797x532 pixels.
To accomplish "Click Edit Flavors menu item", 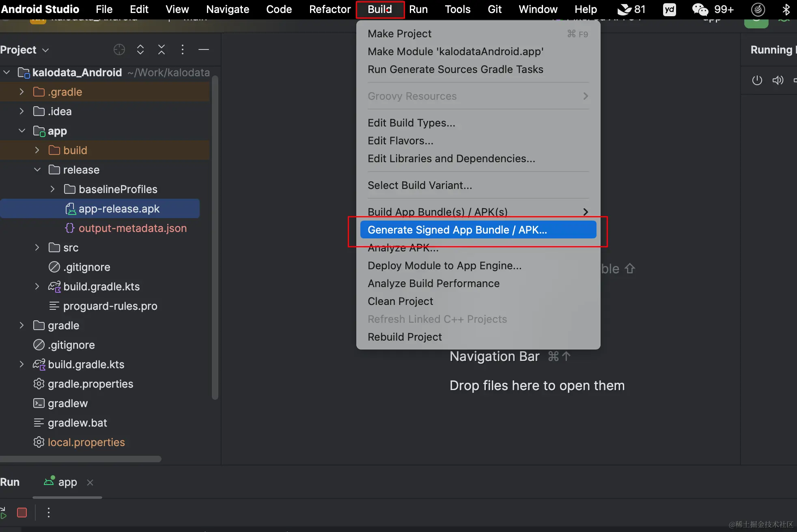I will click(478, 141).
